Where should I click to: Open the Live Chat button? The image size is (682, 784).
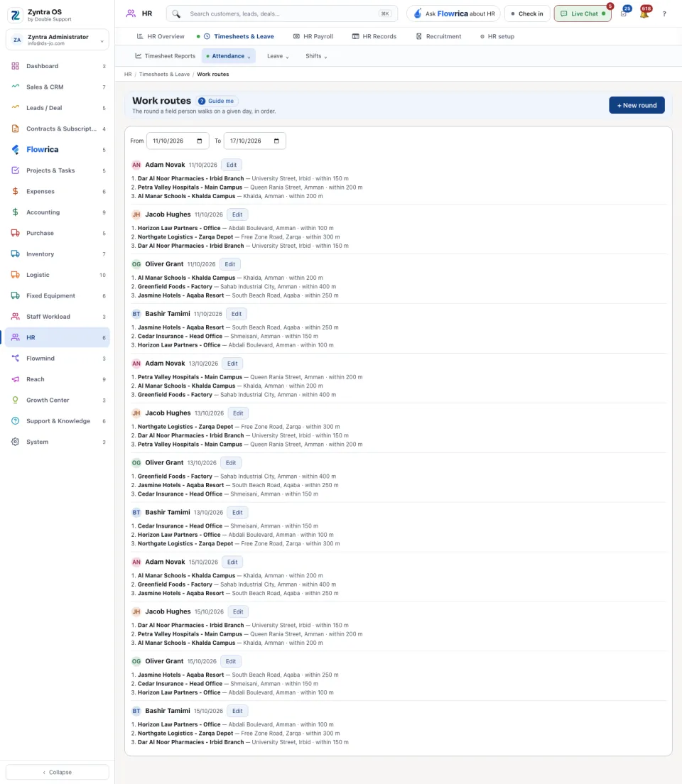(x=583, y=14)
